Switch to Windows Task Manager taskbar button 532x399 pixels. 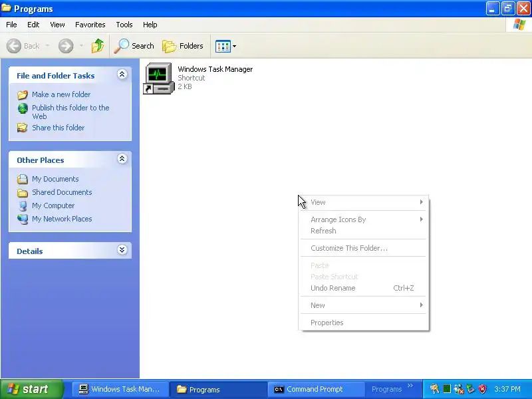pos(120,390)
